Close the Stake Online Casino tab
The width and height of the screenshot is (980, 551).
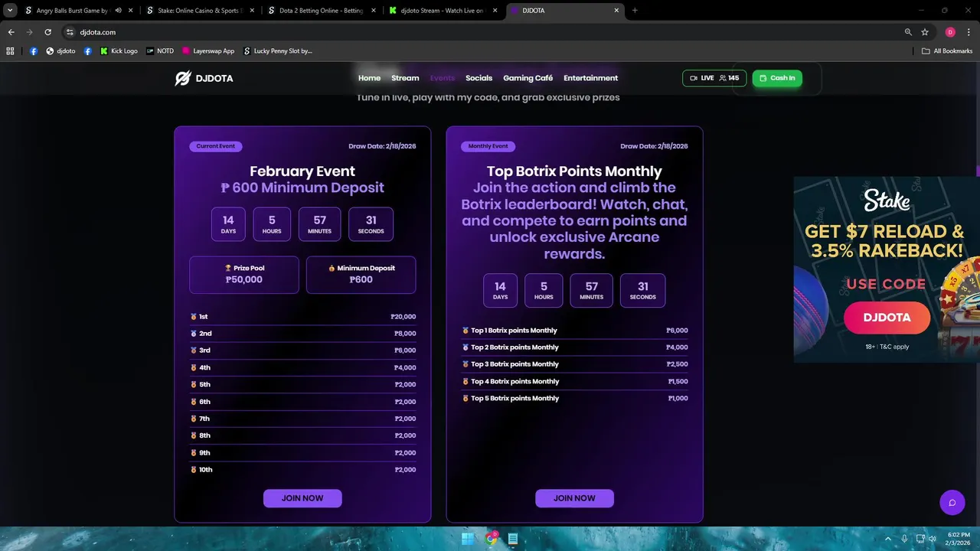tap(253, 11)
